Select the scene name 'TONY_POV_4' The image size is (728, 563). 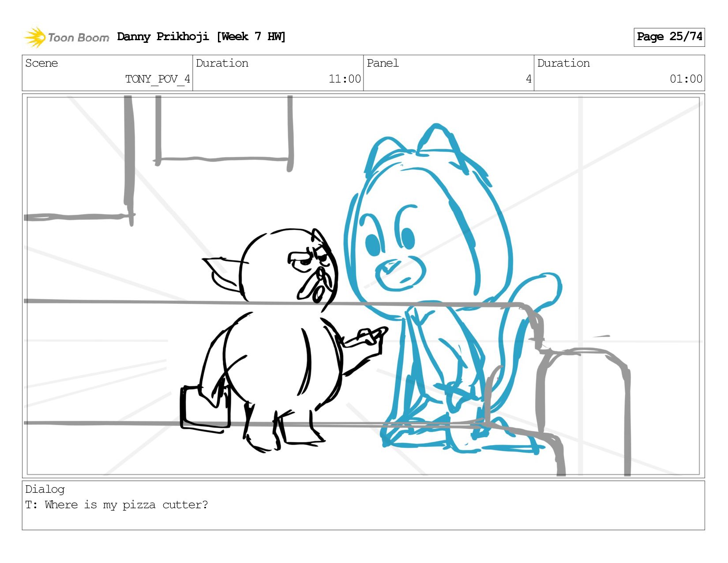[158, 79]
